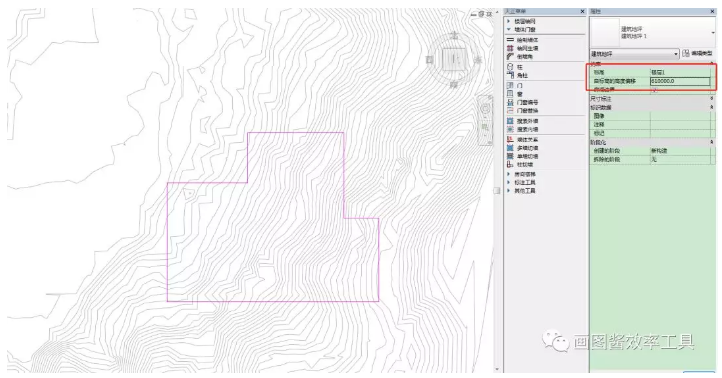Pick the 多墙边线 tool icon
722x378 pixels.
[510, 148]
